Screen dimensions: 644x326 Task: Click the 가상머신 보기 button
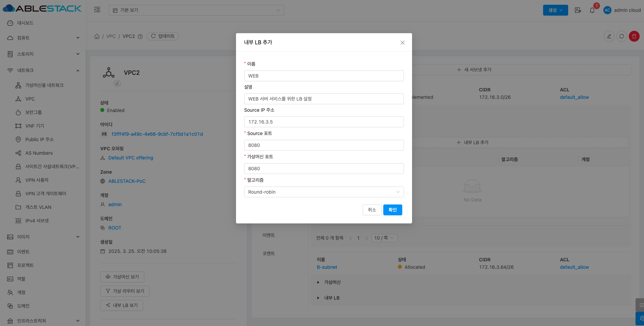click(122, 277)
